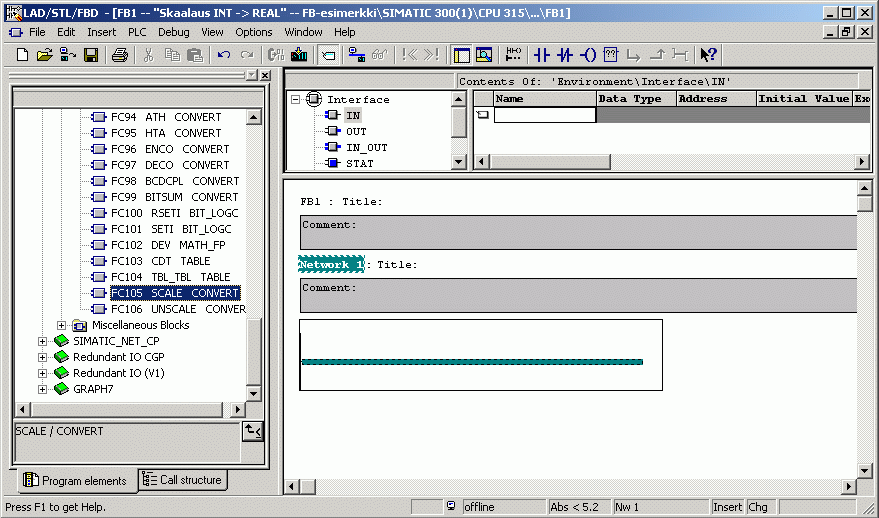Screen dimensions: 879x518
Task: Click the Data Type column header
Action: click(636, 99)
